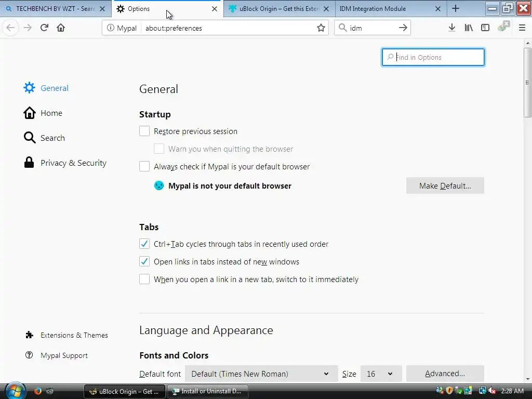
Task: Click the idm search box text
Action: coord(356,28)
